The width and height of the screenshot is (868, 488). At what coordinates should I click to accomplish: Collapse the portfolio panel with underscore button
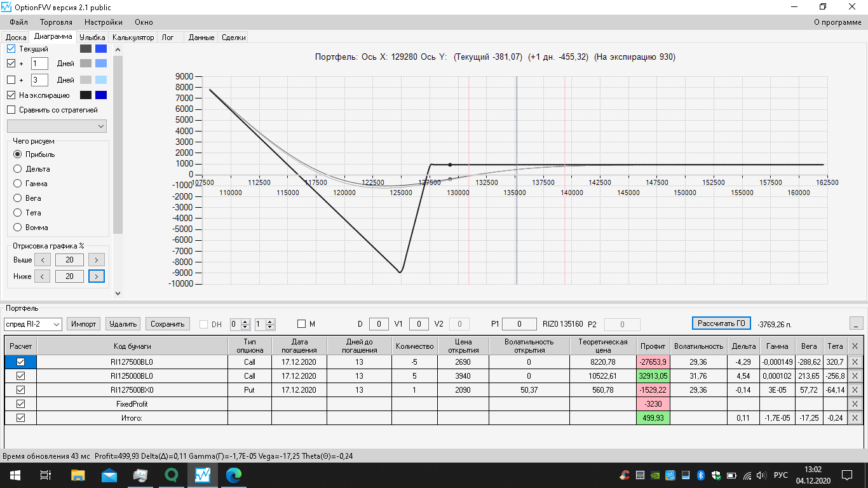(x=856, y=323)
